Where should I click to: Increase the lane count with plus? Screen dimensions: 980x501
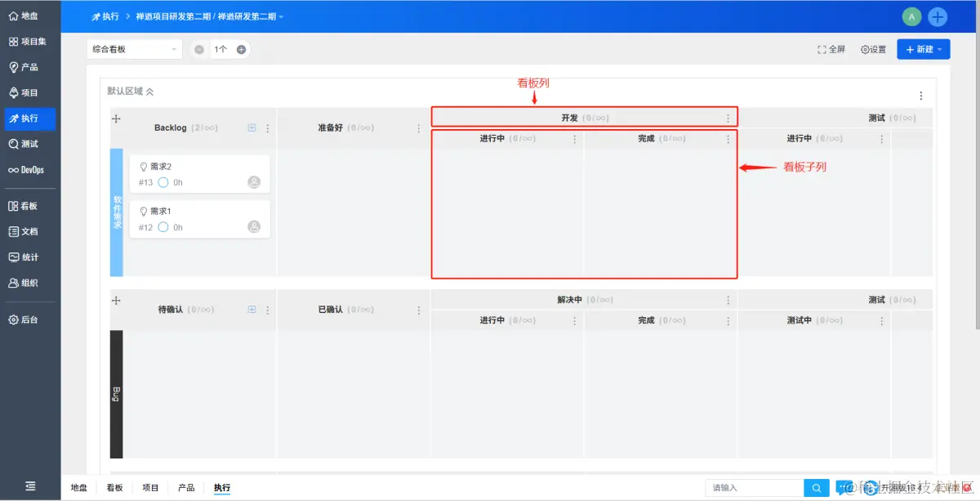(x=241, y=50)
